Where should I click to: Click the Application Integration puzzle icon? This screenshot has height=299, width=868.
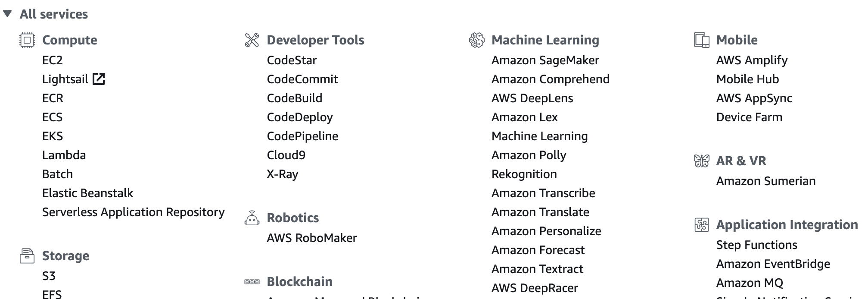click(701, 225)
